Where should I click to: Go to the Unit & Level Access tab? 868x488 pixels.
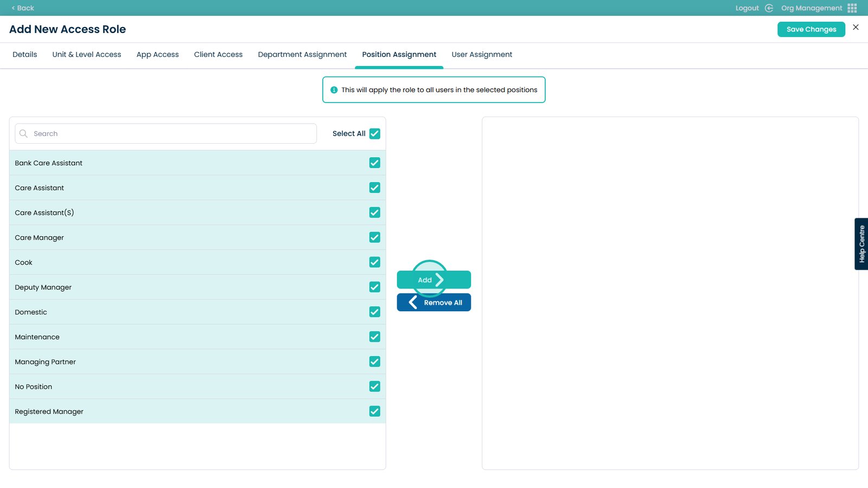click(87, 55)
